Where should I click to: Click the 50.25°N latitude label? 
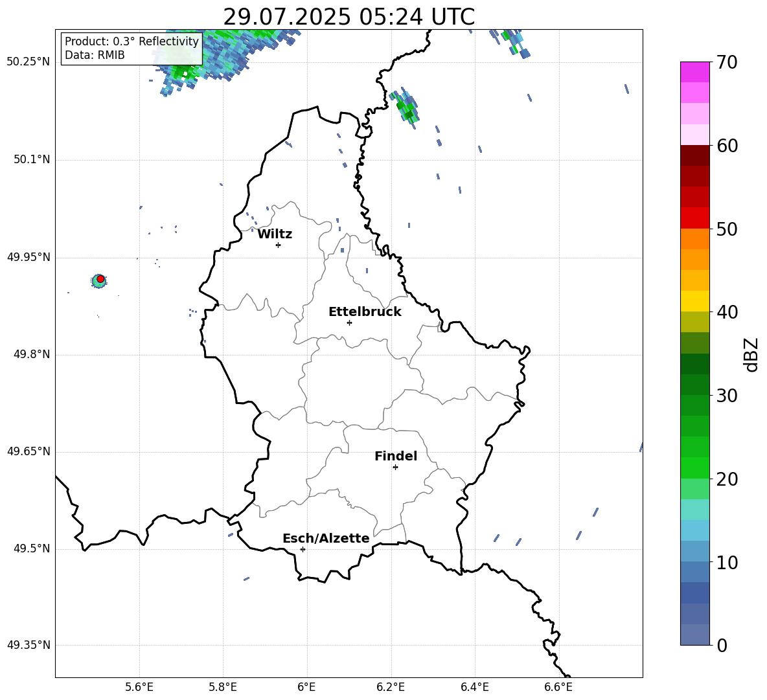point(29,62)
